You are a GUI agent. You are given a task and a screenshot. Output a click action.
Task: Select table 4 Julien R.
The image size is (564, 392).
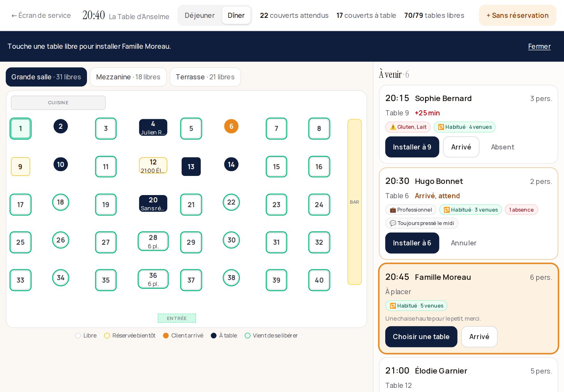[x=153, y=127]
